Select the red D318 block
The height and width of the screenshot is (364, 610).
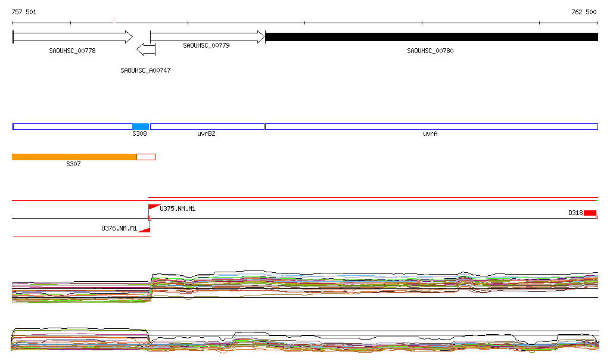(x=590, y=213)
